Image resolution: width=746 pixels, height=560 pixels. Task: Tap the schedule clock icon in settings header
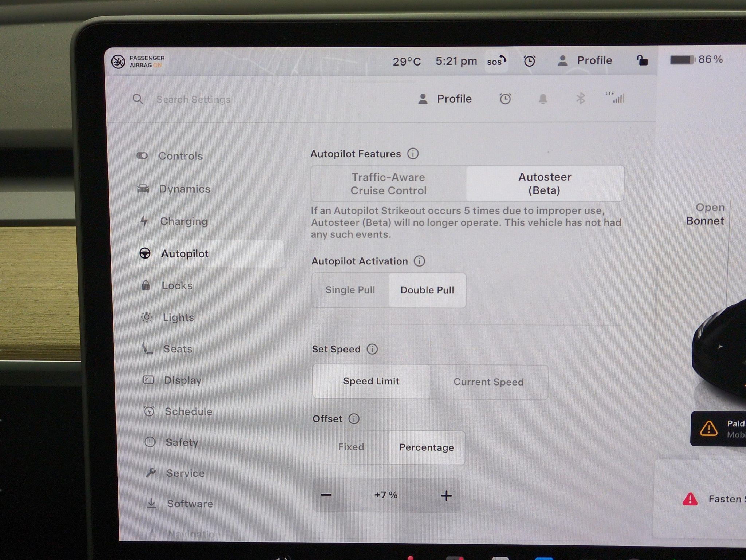[x=505, y=99]
